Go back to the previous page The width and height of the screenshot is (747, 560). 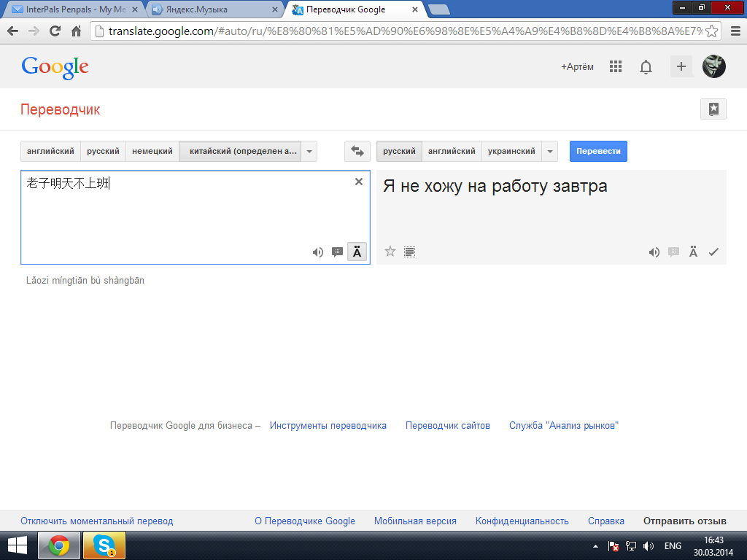13,31
